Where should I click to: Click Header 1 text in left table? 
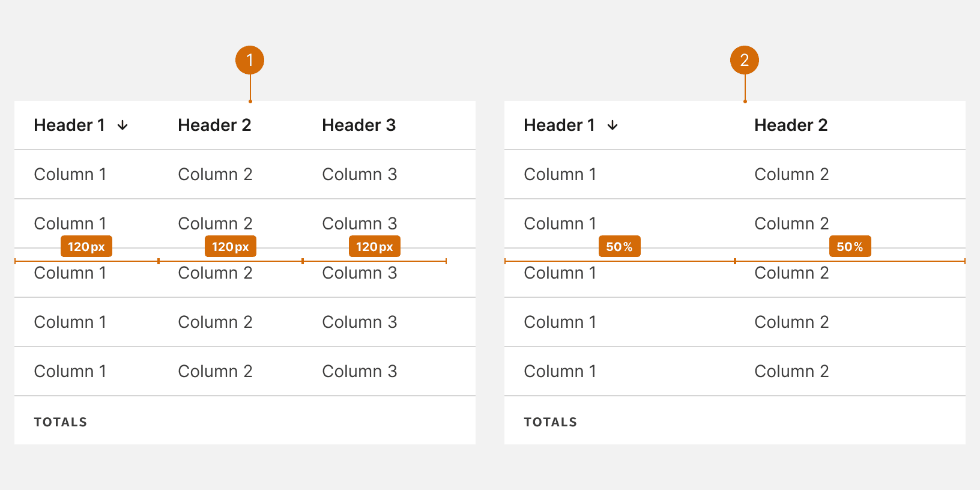[x=69, y=125]
